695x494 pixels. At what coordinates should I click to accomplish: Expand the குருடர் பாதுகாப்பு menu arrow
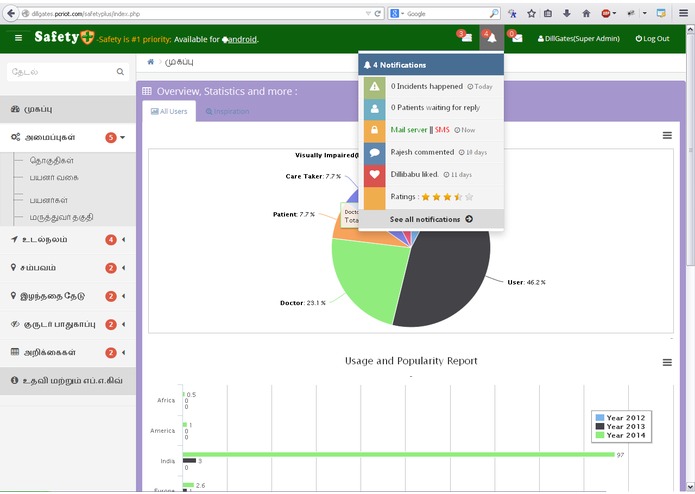(123, 324)
